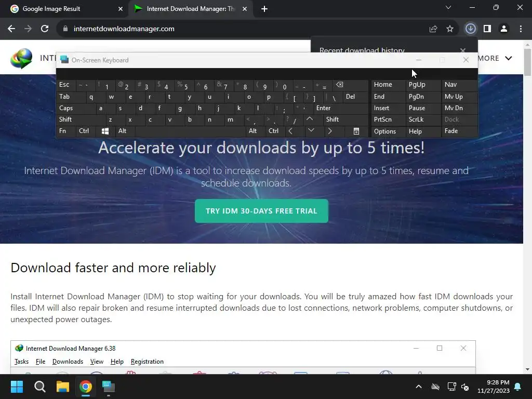This screenshot has width=532, height=399.
Task: View site information lock icon
Action: click(65, 29)
